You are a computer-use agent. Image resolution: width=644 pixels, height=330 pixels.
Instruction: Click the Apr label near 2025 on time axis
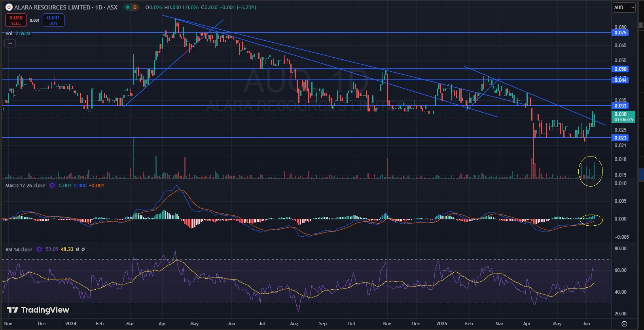[527, 324]
